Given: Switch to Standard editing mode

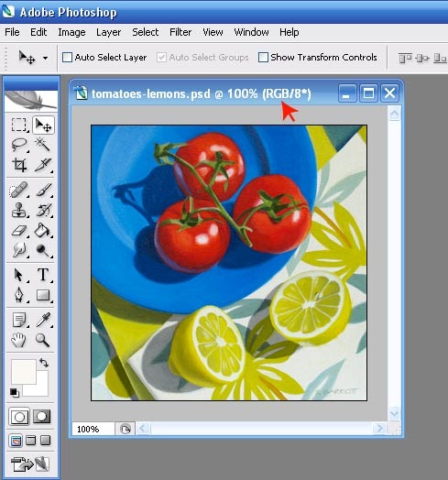Looking at the screenshot, I should pyautogui.click(x=19, y=417).
